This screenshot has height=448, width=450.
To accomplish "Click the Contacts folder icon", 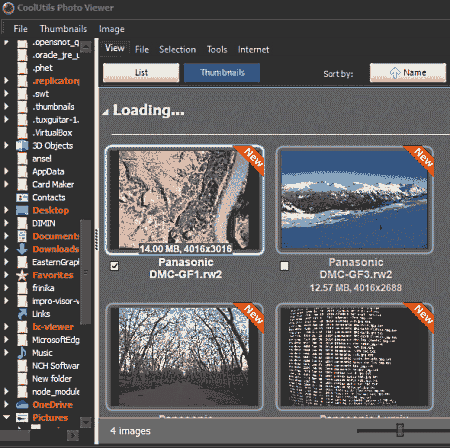I will coord(22,198).
